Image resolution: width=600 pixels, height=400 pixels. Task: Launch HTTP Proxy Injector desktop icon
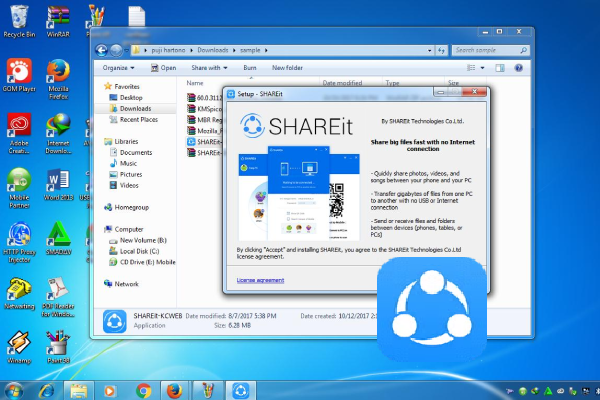pyautogui.click(x=19, y=242)
